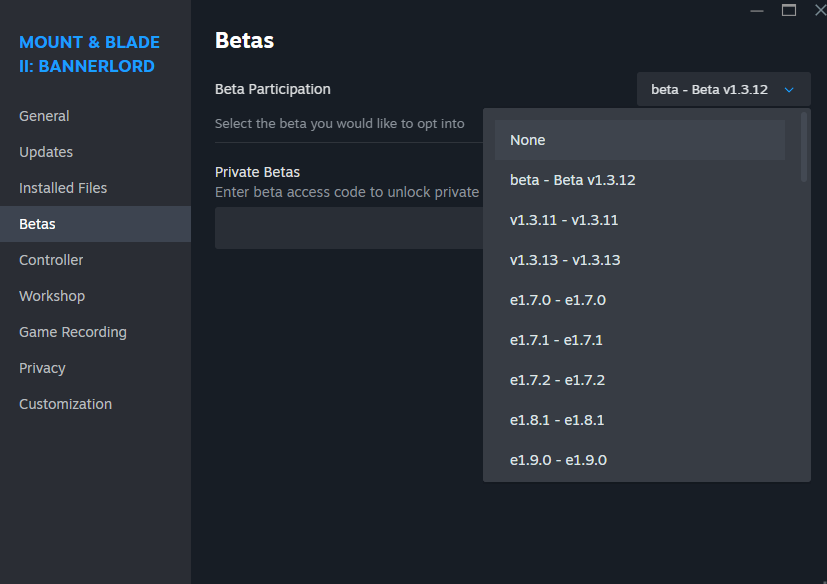Choose e1.9.0 - e1.9.0 branch
The width and height of the screenshot is (827, 584).
(639, 460)
